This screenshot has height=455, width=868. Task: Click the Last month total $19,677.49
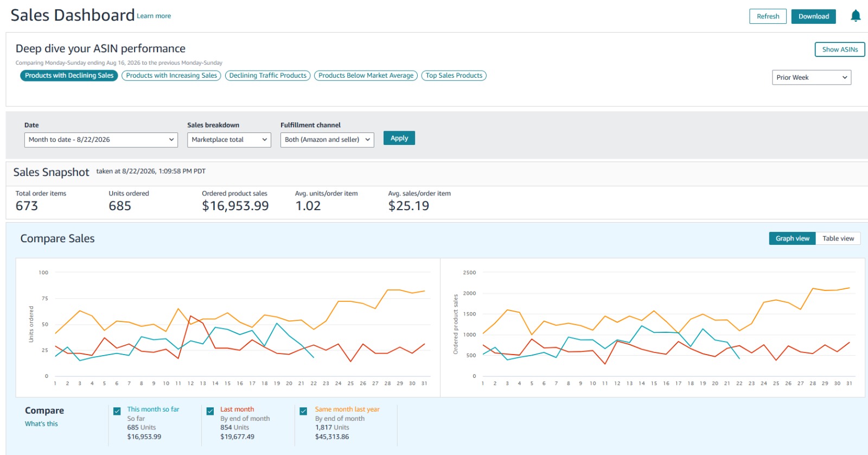click(237, 437)
